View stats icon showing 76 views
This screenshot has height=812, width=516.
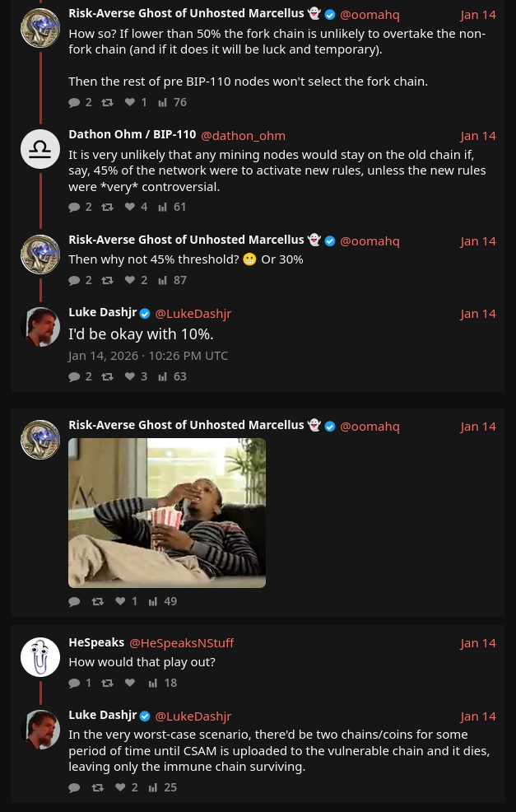(x=162, y=102)
